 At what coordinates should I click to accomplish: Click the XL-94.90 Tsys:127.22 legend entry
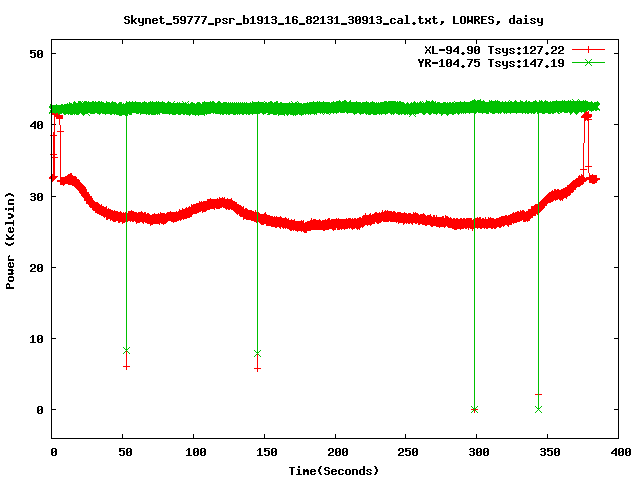494,50
